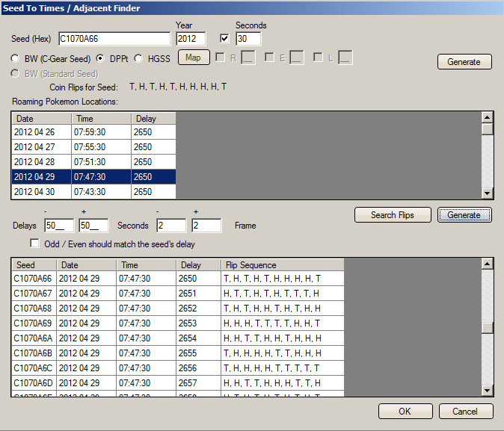This screenshot has width=504, height=431.
Task: Click flip sequence of delay 2655 row
Action: coord(283,353)
